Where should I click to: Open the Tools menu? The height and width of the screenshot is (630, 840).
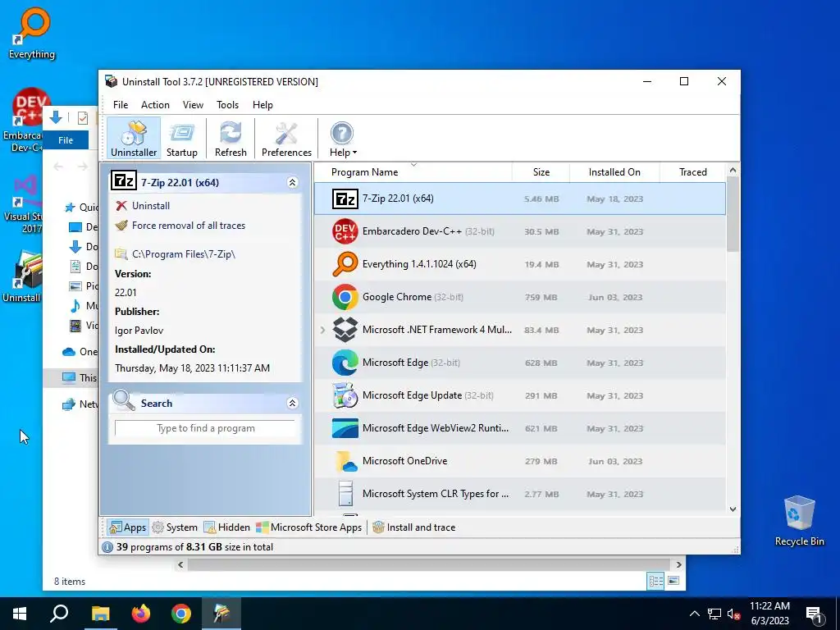[228, 105]
